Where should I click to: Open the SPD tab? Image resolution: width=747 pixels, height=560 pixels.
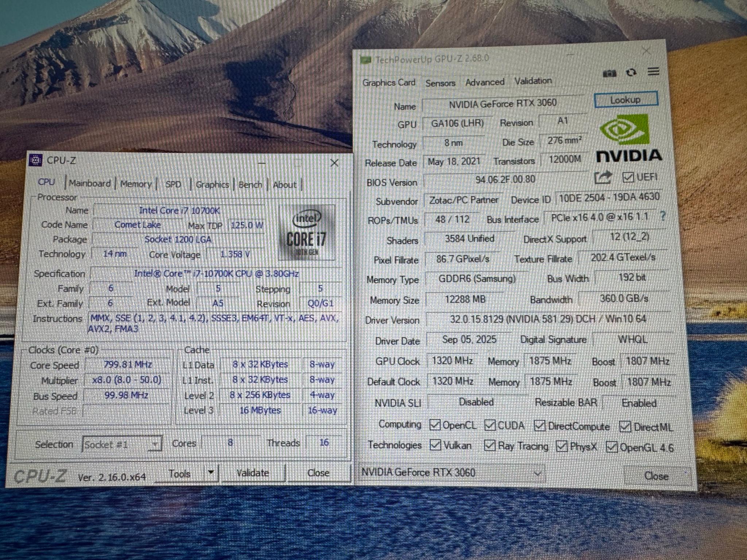coord(173,184)
